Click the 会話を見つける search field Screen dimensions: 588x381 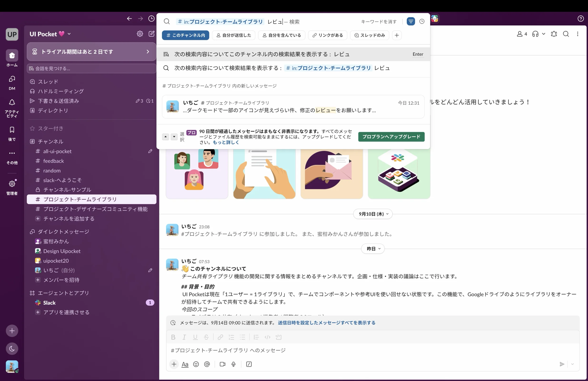click(91, 69)
